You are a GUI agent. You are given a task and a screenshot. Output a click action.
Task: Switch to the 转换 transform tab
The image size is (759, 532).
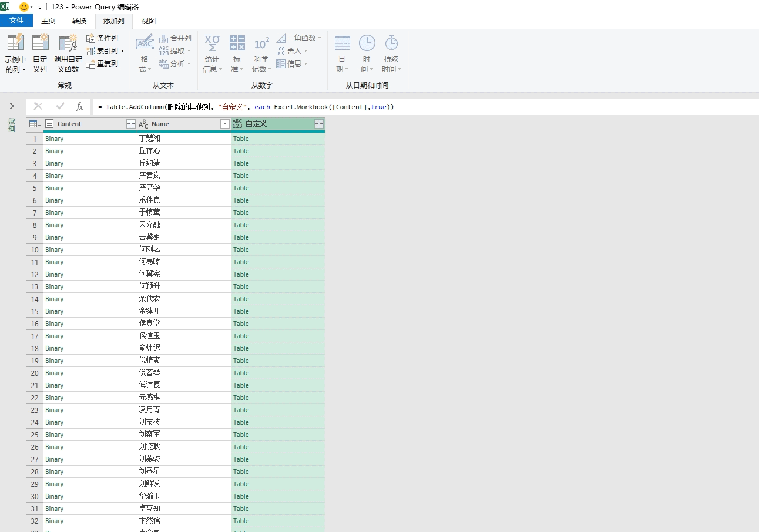(79, 21)
